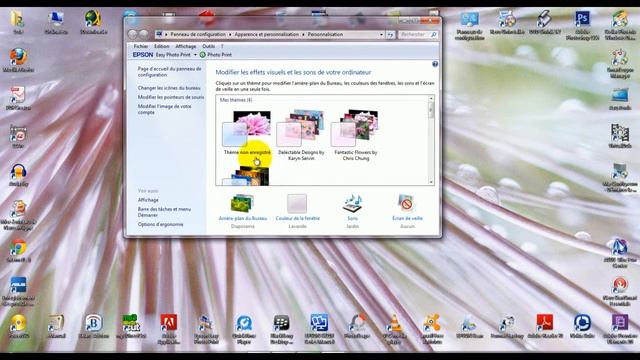
Task: Click the back navigation arrow
Action: (x=133, y=34)
